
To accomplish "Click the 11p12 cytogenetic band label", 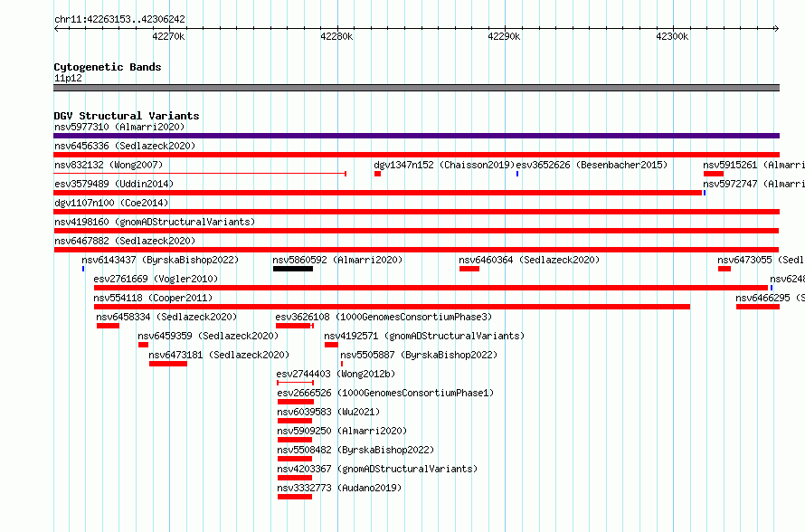I will 68,78.
